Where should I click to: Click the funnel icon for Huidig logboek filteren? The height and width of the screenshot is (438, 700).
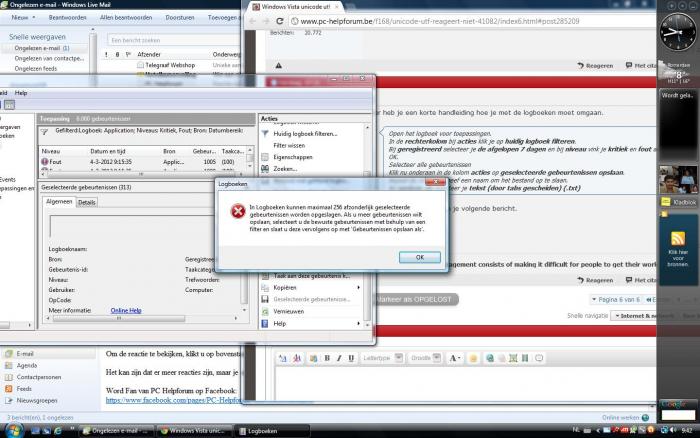click(265, 133)
